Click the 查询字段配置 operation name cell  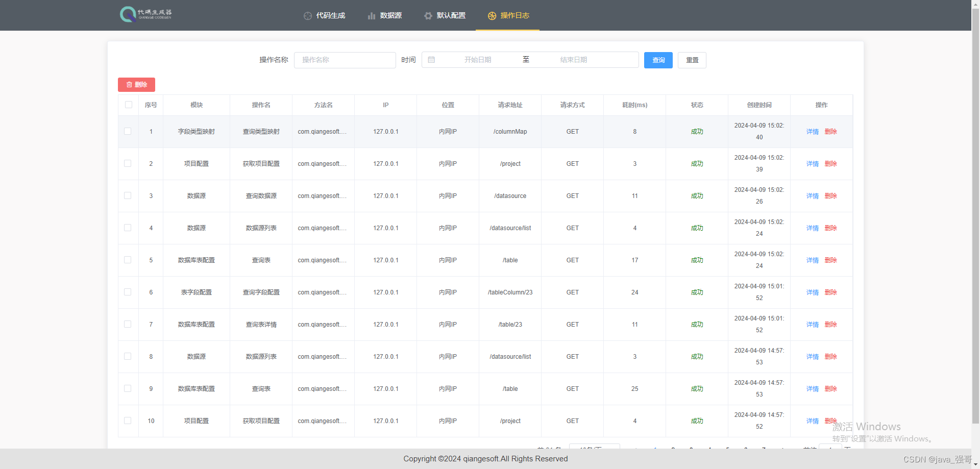261,292
